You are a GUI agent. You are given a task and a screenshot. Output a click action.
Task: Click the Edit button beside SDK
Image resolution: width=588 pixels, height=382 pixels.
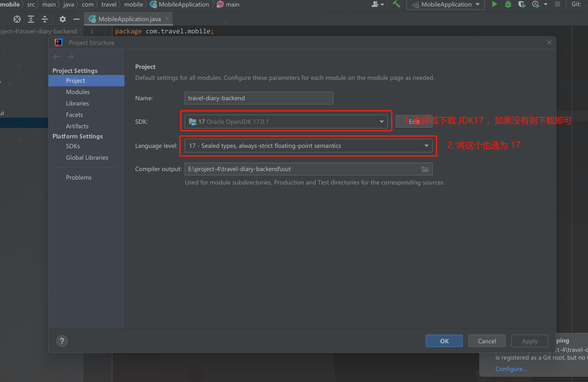coord(414,122)
